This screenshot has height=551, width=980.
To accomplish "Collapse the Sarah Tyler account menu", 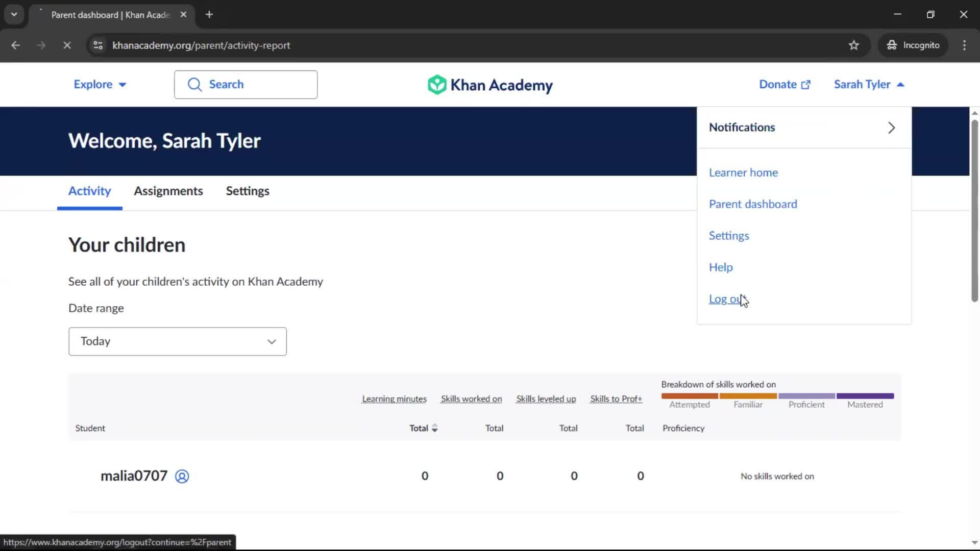I will point(869,85).
